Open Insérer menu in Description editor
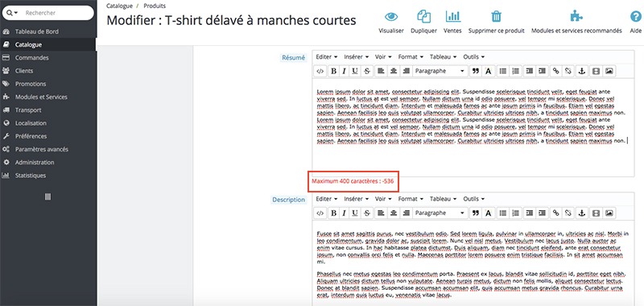This screenshot has width=644, height=306. tap(356, 199)
